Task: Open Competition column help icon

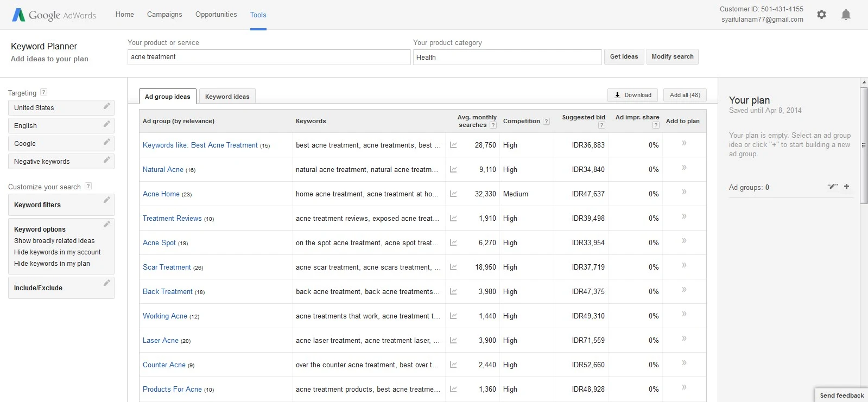Action: pos(547,122)
